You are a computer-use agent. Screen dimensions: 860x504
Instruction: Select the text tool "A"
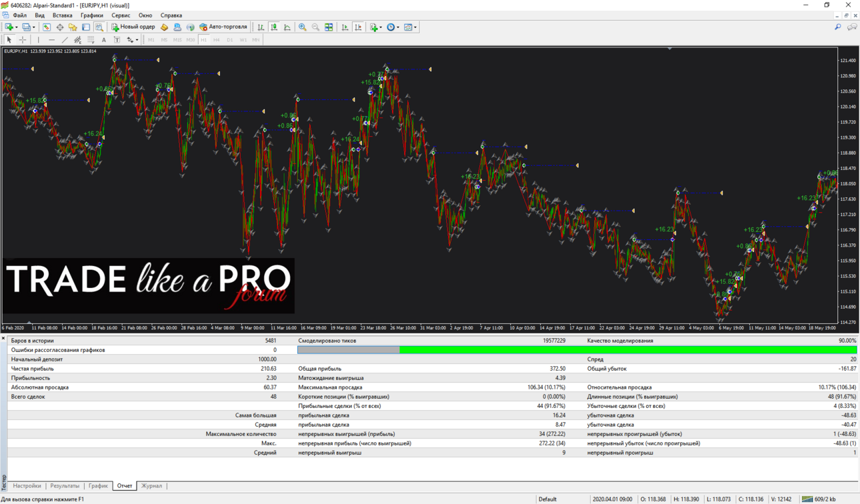pos(103,40)
